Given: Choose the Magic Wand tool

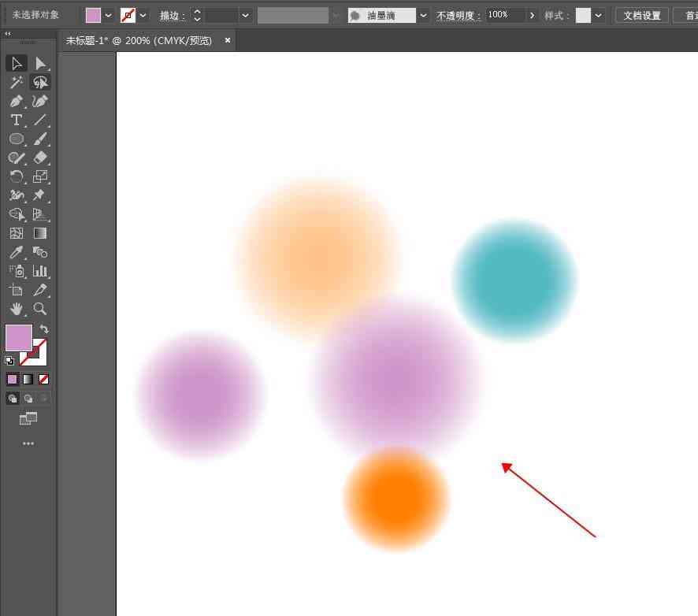Looking at the screenshot, I should tap(17, 83).
